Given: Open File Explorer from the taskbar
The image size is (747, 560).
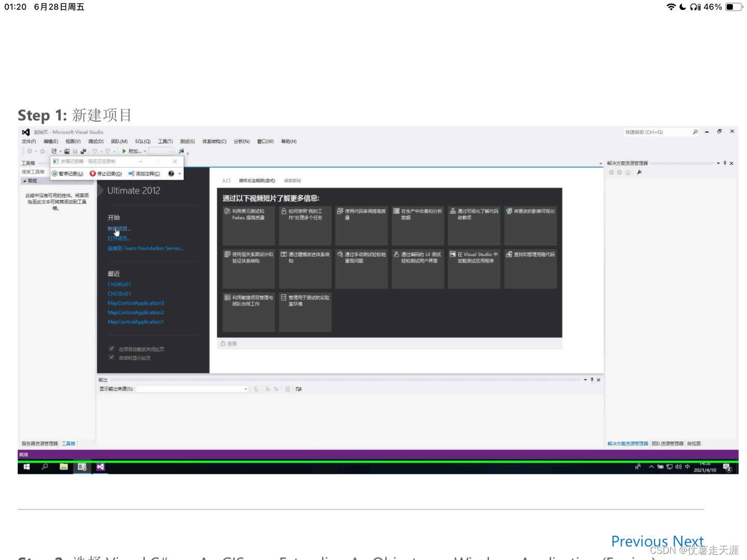Looking at the screenshot, I should pyautogui.click(x=64, y=467).
